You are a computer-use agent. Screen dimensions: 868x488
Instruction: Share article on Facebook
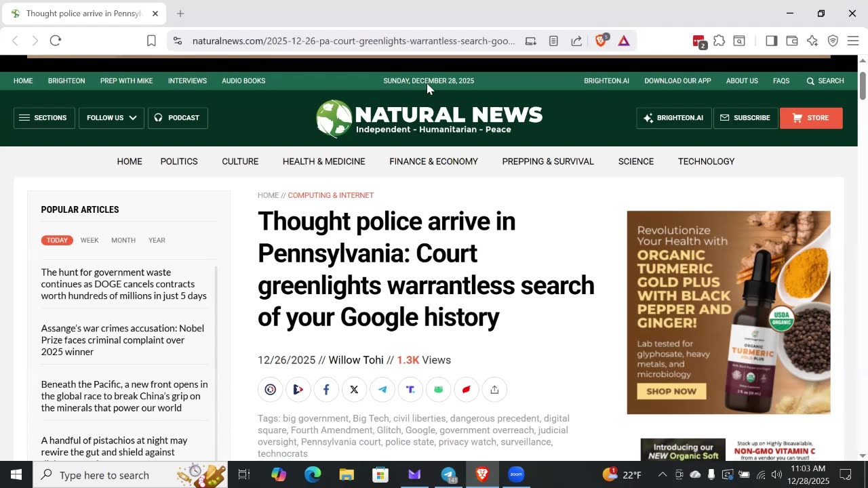326,389
